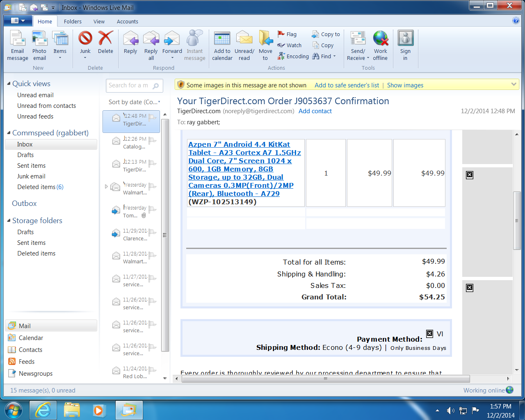This screenshot has width=525, height=420.
Task: Toggle flag on the 12:48 PM TigerDirect message
Action: click(153, 118)
